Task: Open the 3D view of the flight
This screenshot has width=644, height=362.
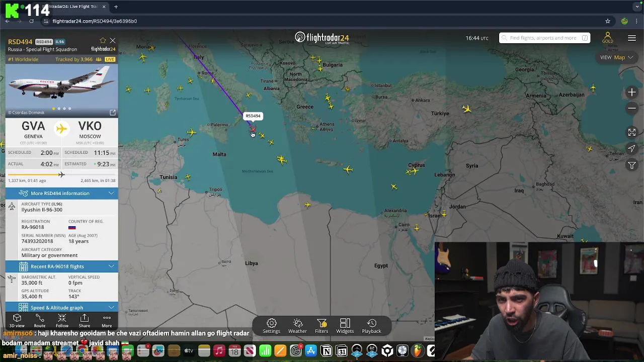Action: 17,321
